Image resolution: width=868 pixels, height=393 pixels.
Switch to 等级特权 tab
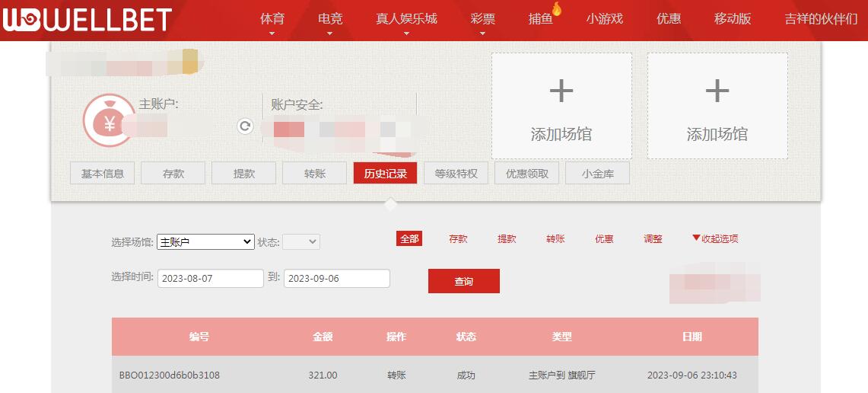point(456,174)
